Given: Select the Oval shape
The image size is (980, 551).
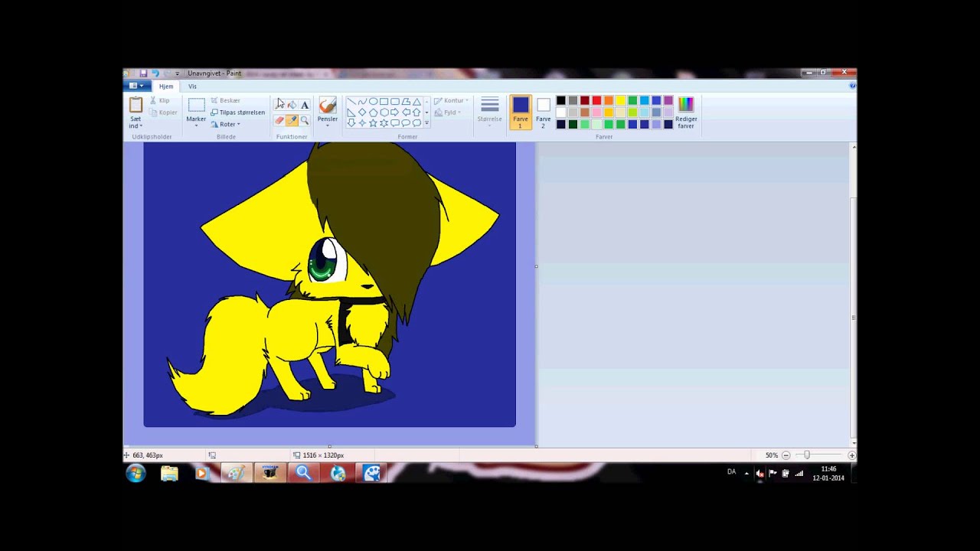Looking at the screenshot, I should pos(373,102).
